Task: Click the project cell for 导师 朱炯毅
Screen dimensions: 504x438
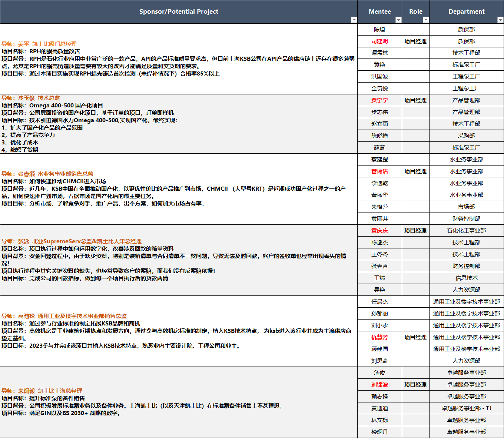Action: 179,402
